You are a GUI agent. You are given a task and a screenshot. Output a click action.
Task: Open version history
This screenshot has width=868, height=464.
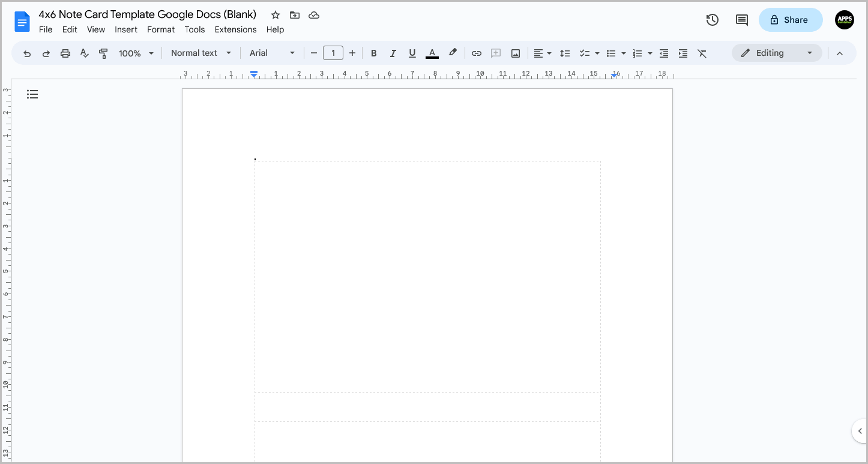(x=712, y=20)
